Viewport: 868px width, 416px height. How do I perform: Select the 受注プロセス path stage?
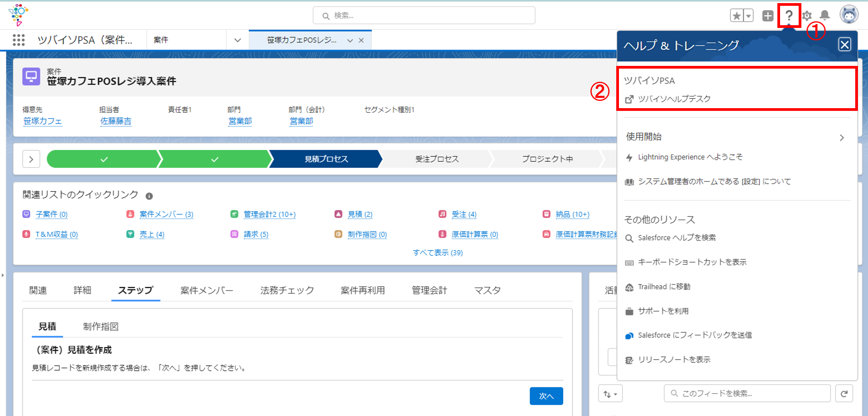click(x=437, y=159)
